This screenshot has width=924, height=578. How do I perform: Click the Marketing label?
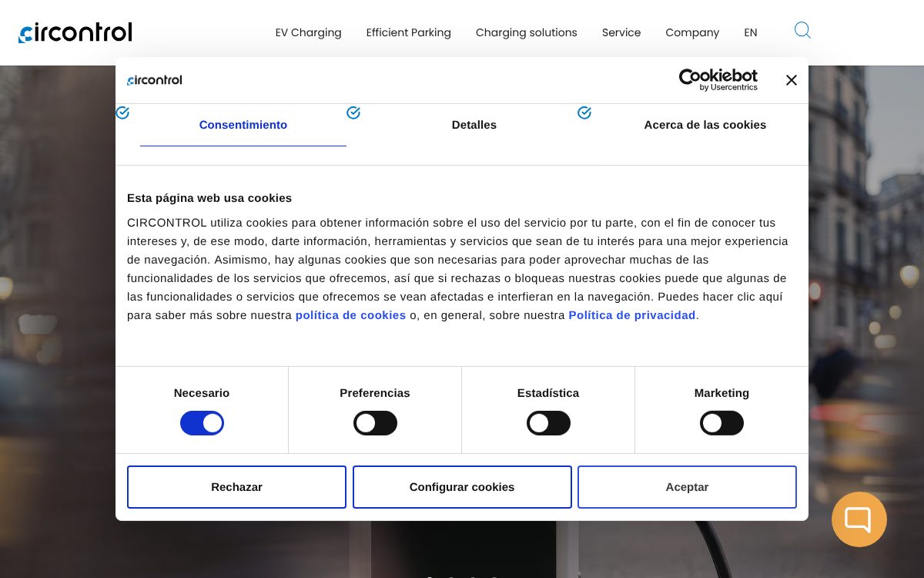point(721,393)
